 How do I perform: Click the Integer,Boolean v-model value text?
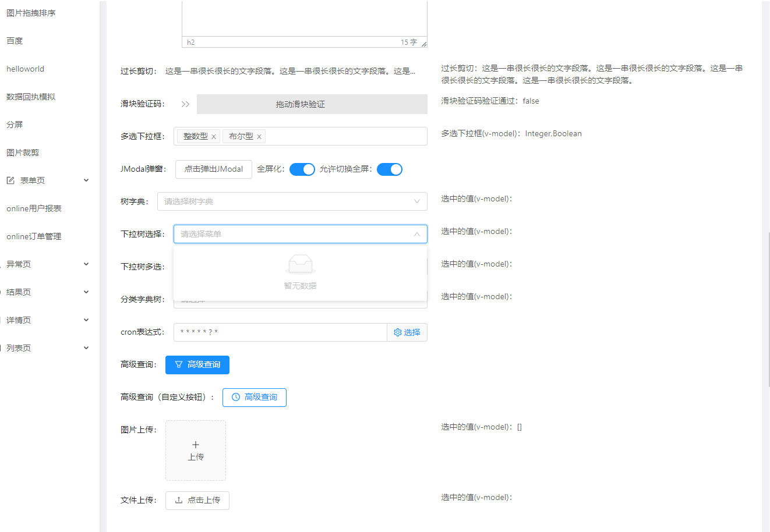(553, 134)
